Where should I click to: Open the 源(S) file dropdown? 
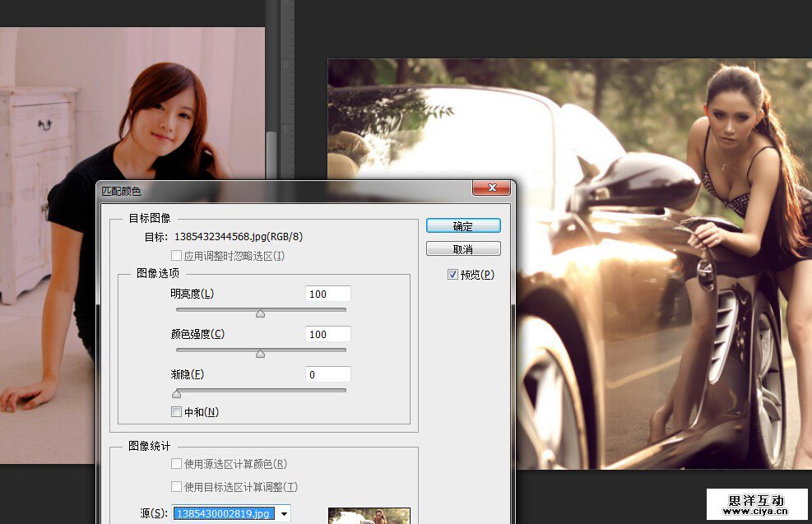[284, 514]
